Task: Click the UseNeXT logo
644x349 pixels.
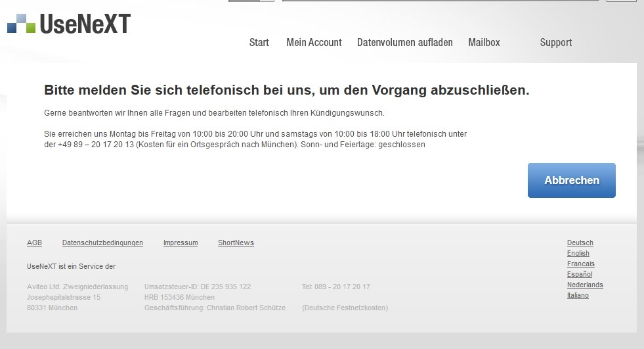Action: 69,23
